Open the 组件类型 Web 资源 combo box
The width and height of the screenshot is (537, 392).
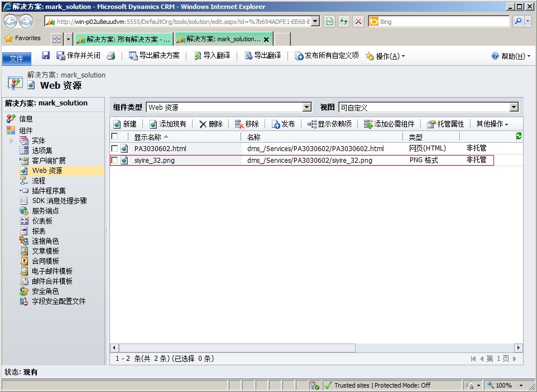pyautogui.click(x=229, y=108)
